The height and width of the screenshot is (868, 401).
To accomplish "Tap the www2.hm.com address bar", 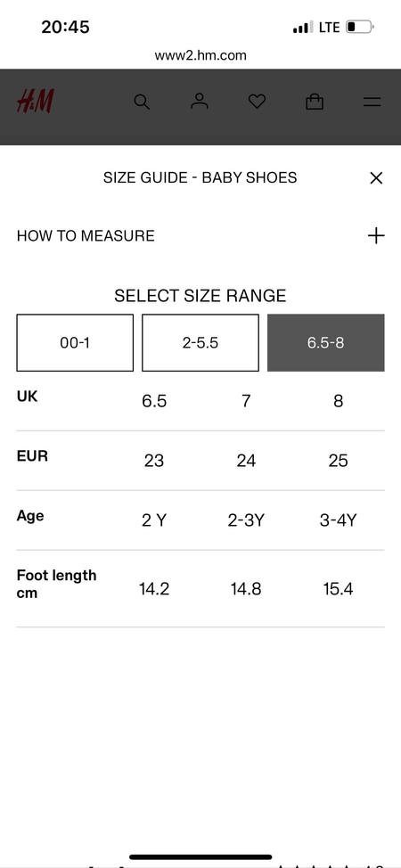I will [200, 55].
